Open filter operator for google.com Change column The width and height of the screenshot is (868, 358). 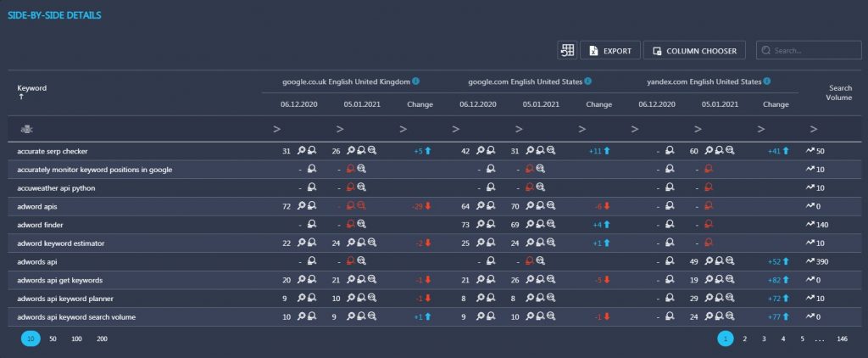click(581, 129)
